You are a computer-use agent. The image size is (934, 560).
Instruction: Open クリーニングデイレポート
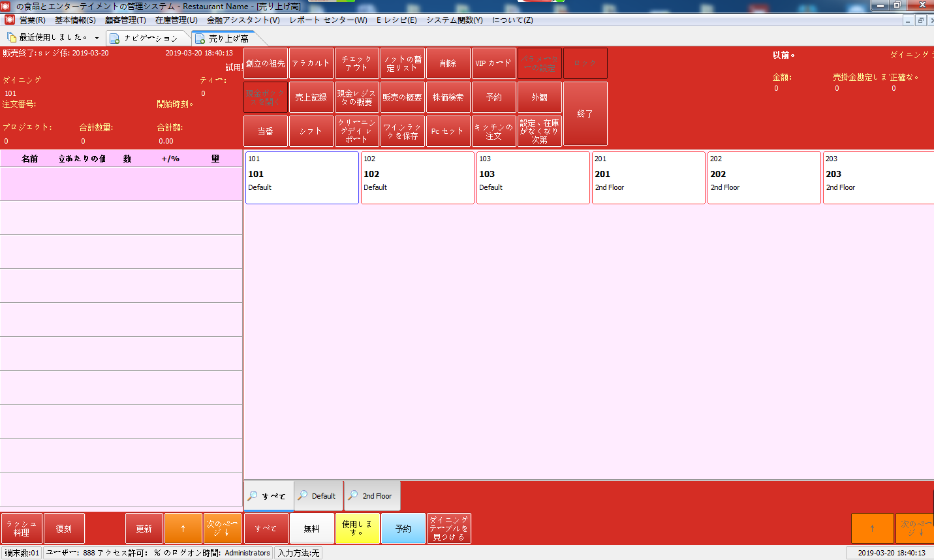[357, 131]
